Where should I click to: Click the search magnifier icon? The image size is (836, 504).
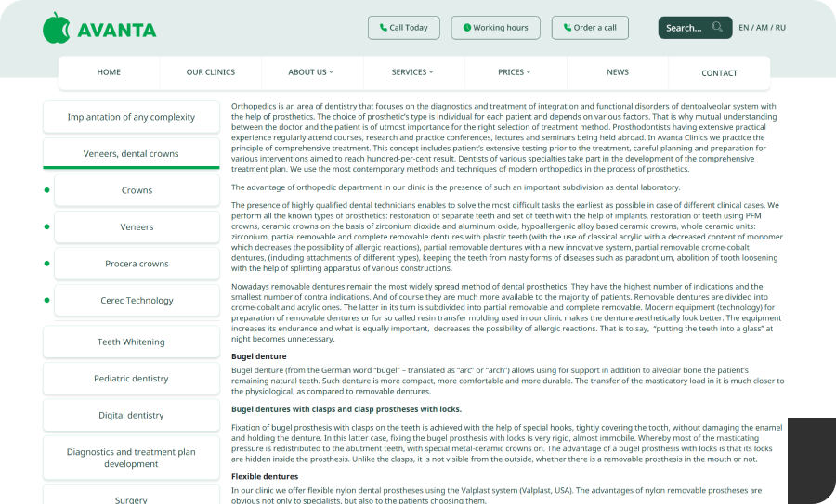point(717,27)
